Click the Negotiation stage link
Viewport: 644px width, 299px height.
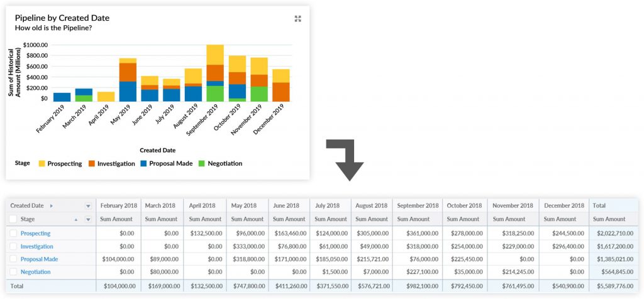[x=35, y=272]
